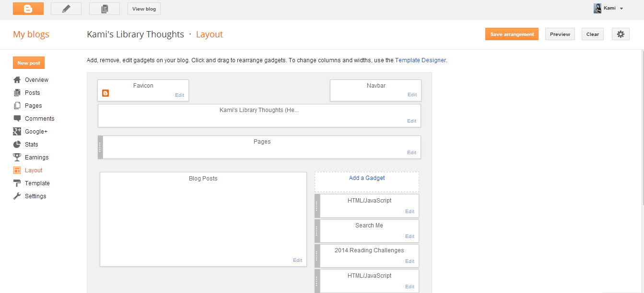
Task: Click the Preview button
Action: tap(560, 34)
